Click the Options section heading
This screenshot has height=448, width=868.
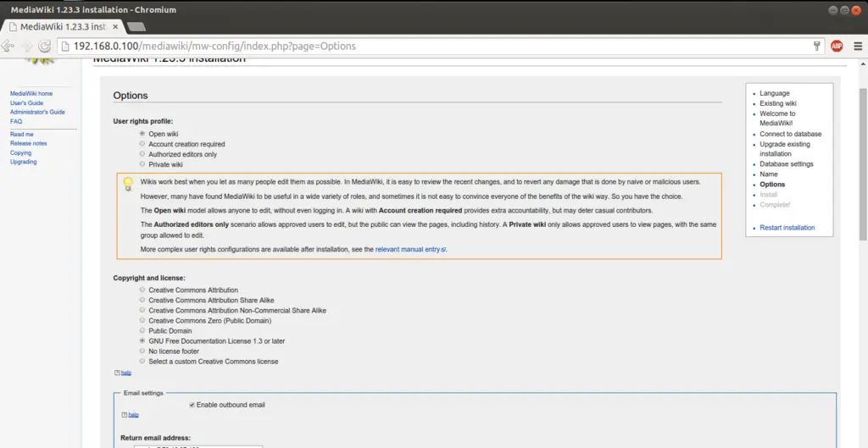(130, 96)
